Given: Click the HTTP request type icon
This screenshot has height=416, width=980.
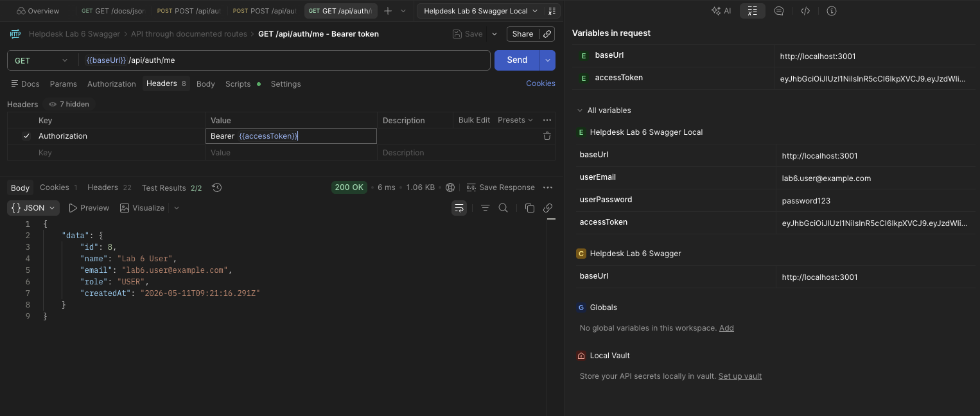Looking at the screenshot, I should [x=15, y=34].
